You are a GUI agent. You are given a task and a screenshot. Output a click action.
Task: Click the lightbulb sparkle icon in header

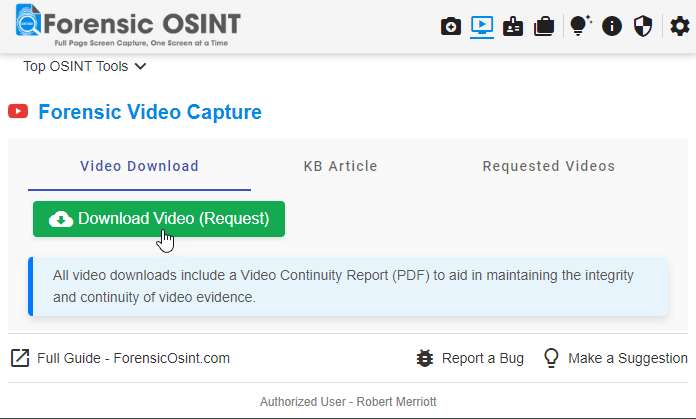point(581,25)
